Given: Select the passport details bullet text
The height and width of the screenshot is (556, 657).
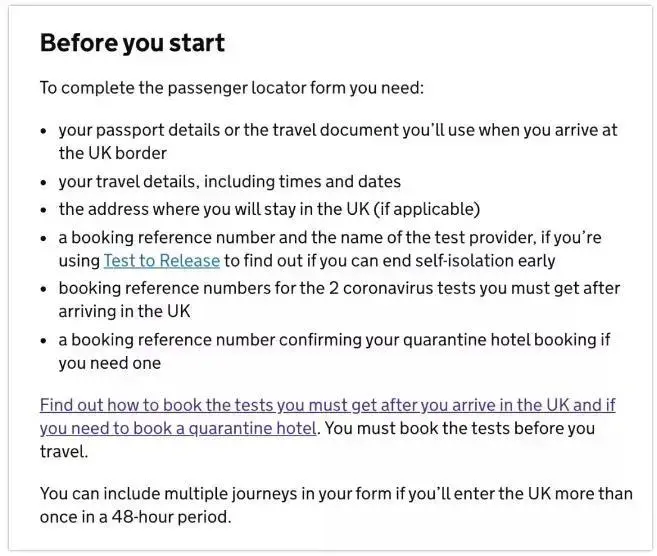Looking at the screenshot, I should click(x=338, y=131).
